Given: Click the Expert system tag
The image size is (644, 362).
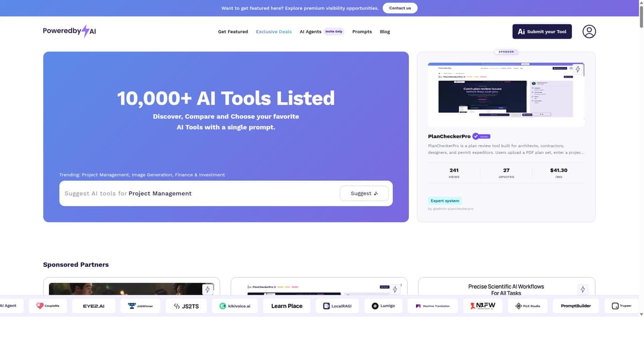Looking at the screenshot, I should [445, 201].
